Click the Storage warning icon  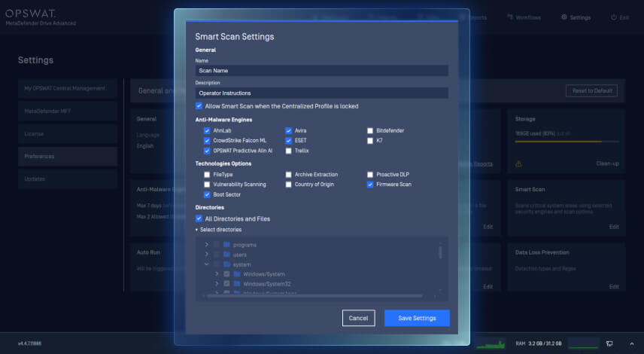pyautogui.click(x=518, y=164)
